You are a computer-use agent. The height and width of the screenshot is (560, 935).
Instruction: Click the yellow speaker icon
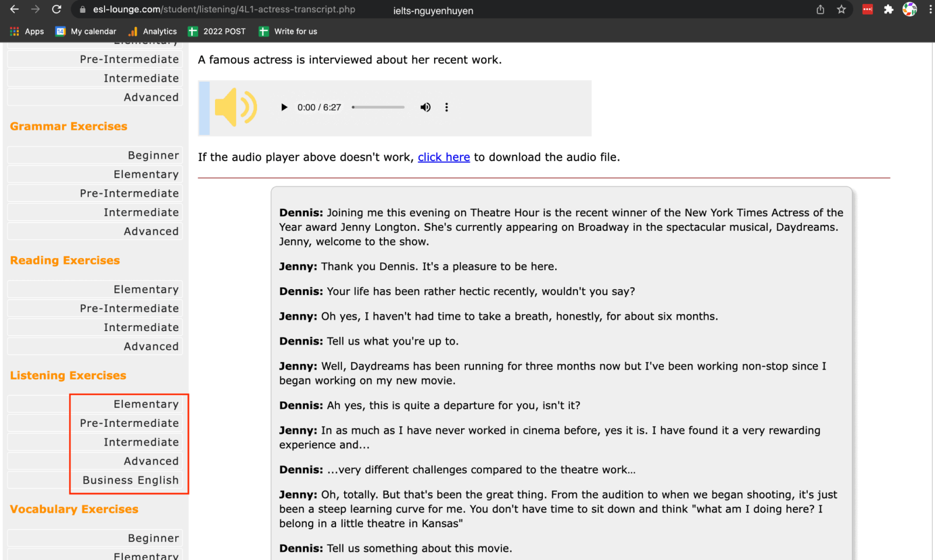click(236, 107)
